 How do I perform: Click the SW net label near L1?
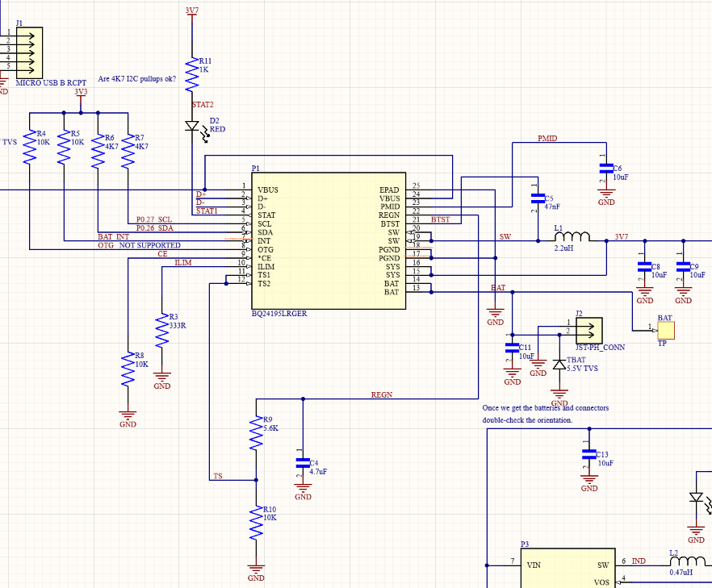click(505, 236)
